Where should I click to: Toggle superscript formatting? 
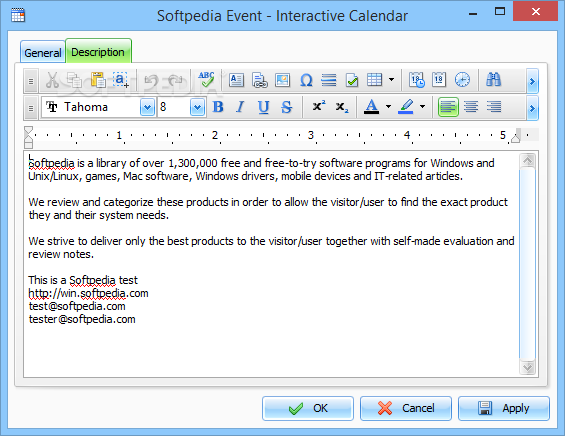[319, 106]
